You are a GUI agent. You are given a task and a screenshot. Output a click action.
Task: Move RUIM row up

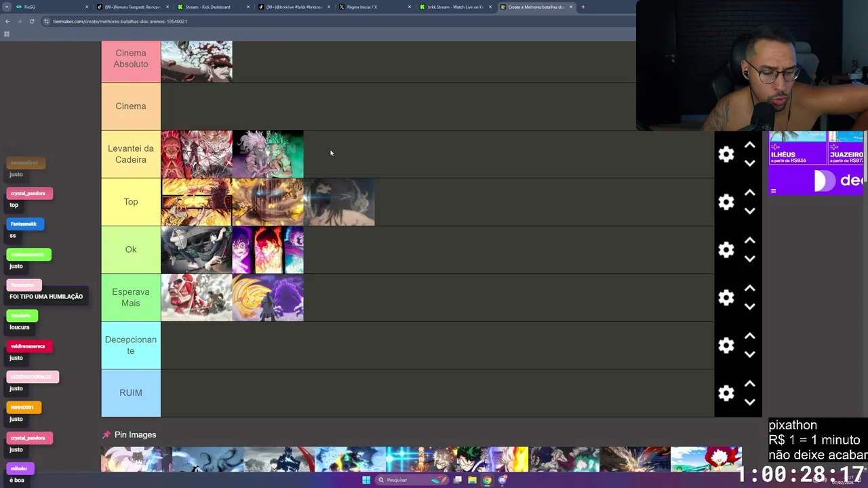point(749,384)
